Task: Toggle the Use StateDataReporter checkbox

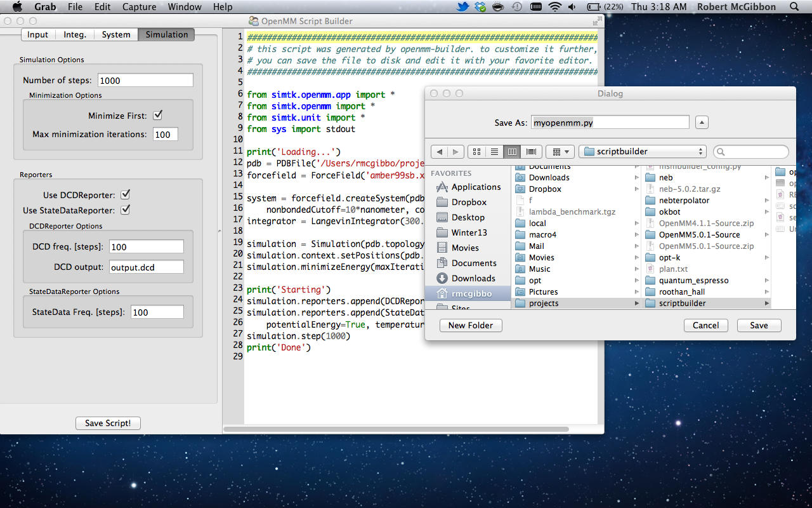Action: [126, 210]
